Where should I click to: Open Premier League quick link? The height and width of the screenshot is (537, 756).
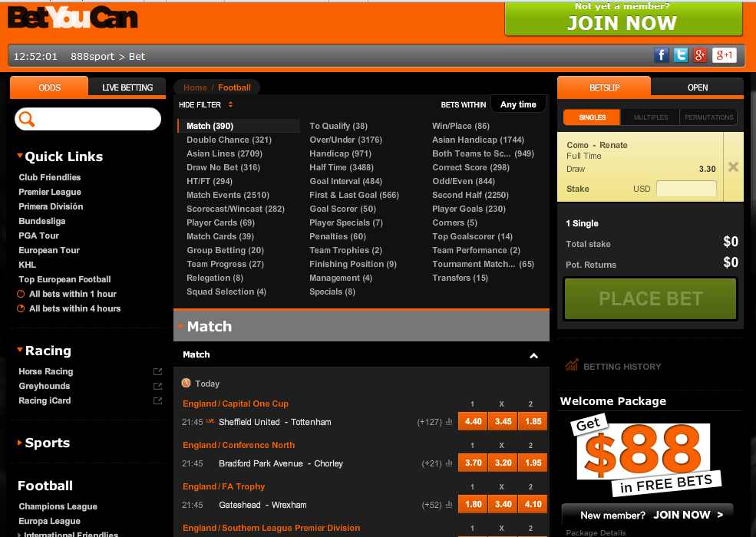50,192
